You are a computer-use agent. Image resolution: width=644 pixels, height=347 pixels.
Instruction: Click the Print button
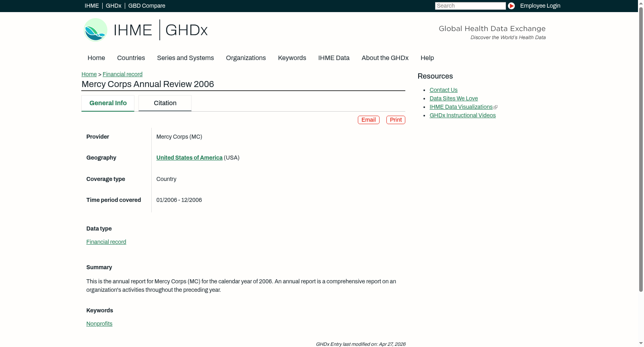click(x=396, y=120)
